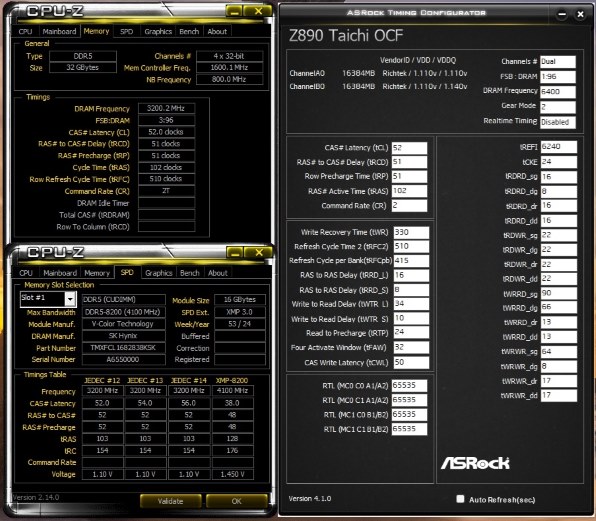Switch to SPD tab in upper CPU-Z window

point(127,31)
